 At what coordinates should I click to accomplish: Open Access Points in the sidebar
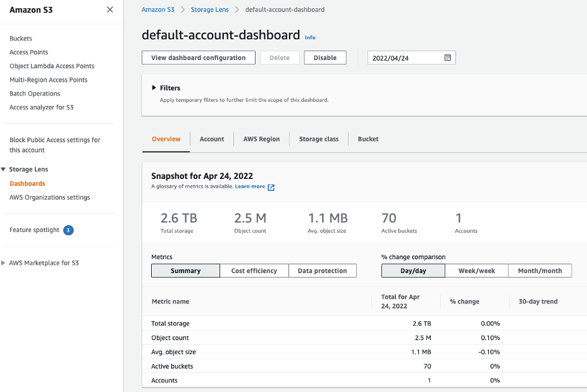click(x=29, y=52)
